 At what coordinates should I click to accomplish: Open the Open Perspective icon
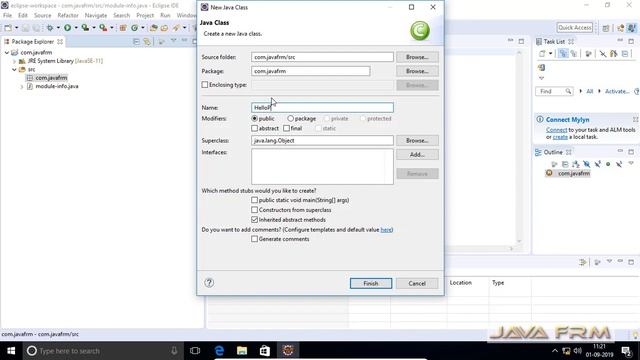coord(606,28)
